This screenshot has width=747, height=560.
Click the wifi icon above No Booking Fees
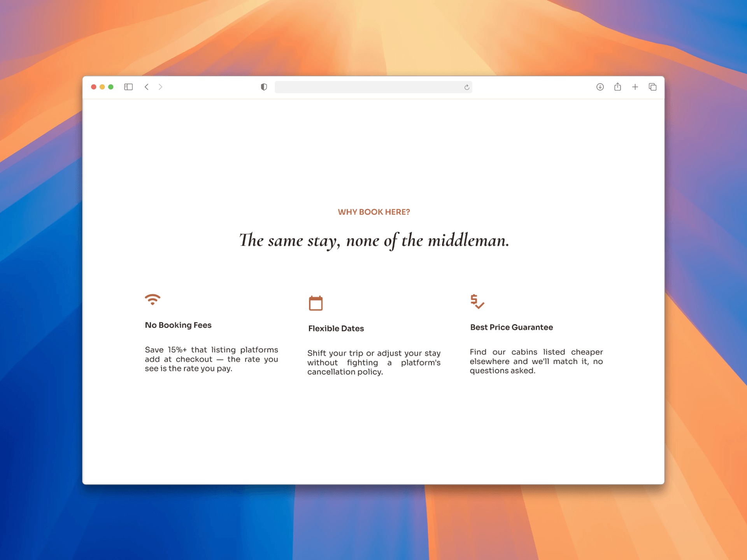[153, 299]
